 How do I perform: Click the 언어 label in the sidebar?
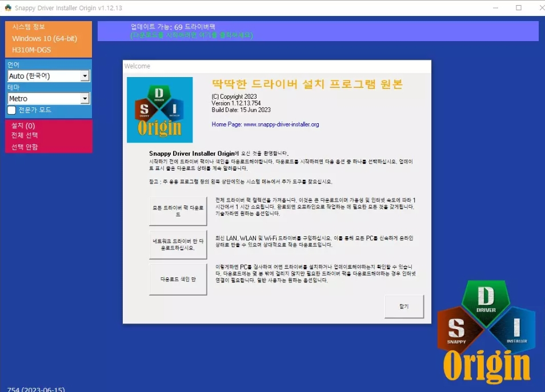(14, 65)
